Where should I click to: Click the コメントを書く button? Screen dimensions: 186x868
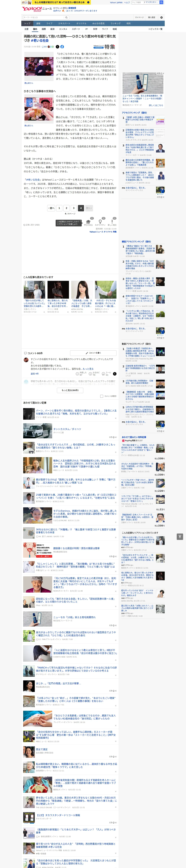point(93,353)
